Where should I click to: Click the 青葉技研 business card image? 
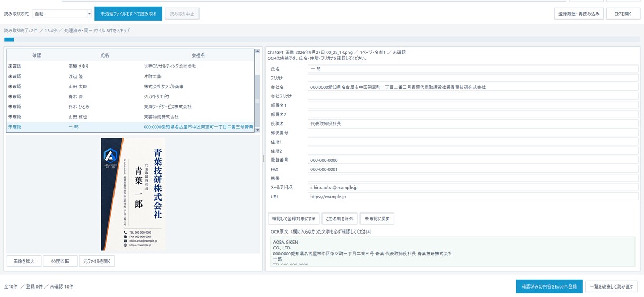133,194
